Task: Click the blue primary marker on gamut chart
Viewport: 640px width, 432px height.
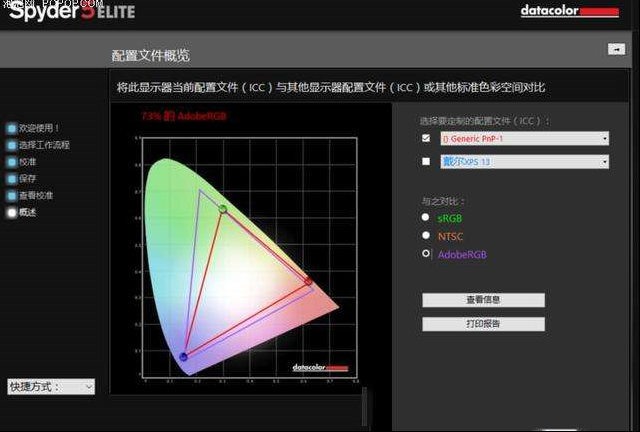Action: tap(183, 357)
